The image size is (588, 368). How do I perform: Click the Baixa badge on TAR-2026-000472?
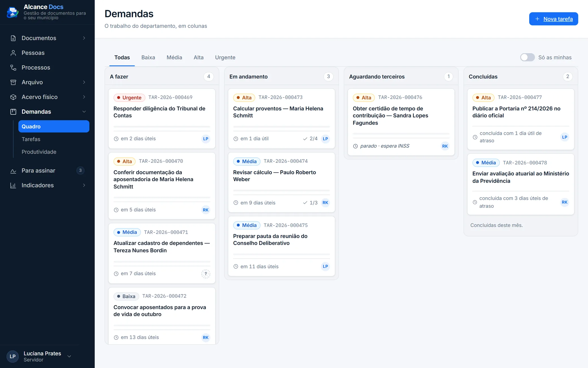[x=126, y=296]
